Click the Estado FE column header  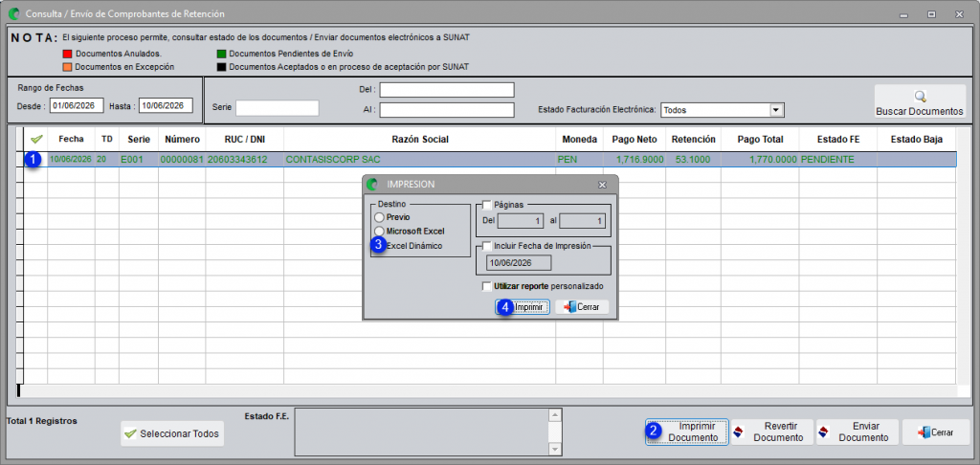[x=837, y=140]
